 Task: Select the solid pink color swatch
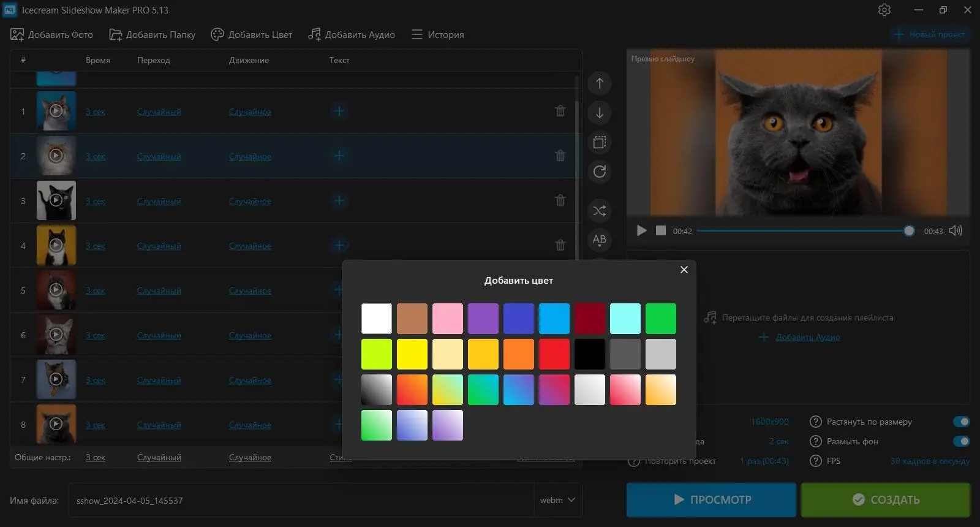pos(448,319)
